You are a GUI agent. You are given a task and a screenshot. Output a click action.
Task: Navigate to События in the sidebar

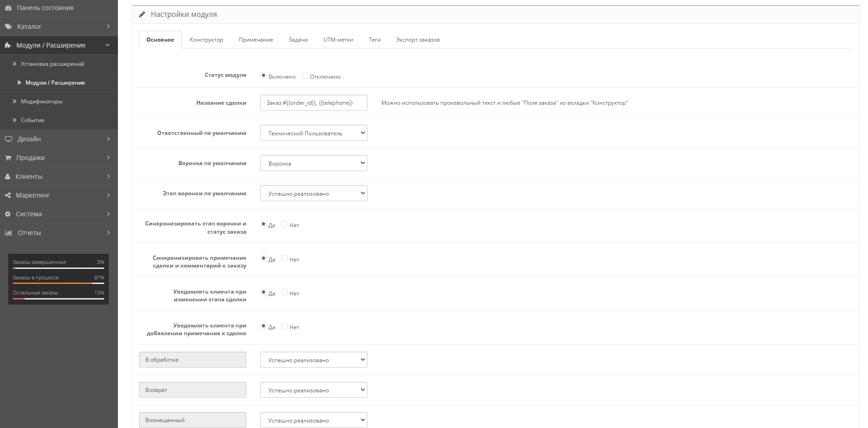32,120
